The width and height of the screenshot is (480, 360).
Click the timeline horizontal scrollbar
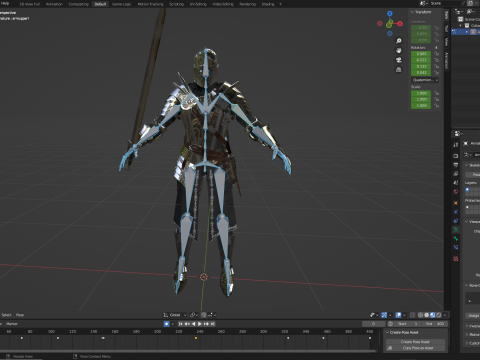coord(188,351)
